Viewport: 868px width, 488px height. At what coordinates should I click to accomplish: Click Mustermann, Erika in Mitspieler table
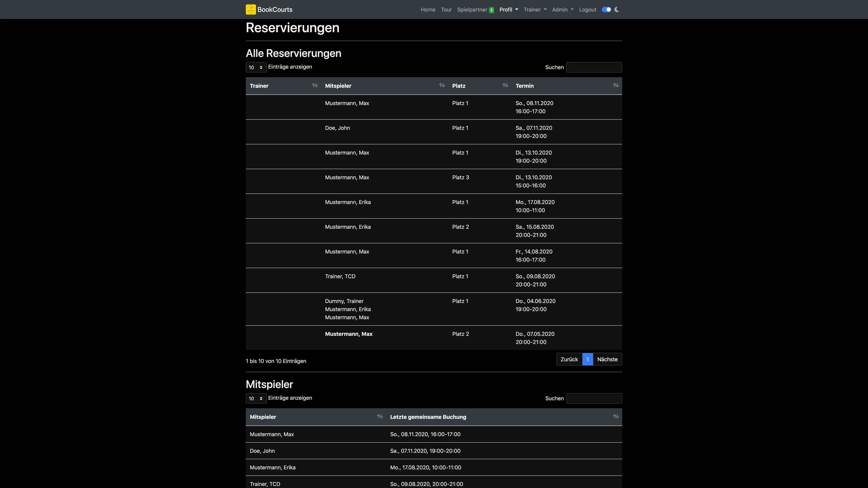tap(272, 467)
